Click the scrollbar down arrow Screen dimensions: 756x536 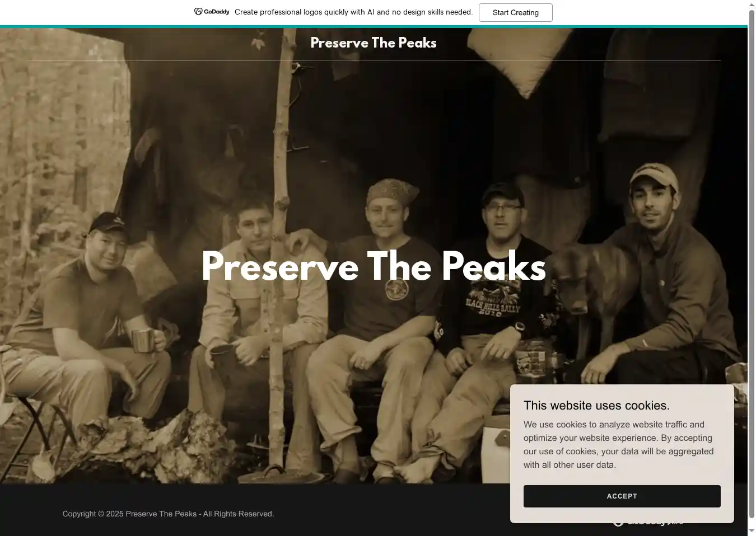coord(752,531)
